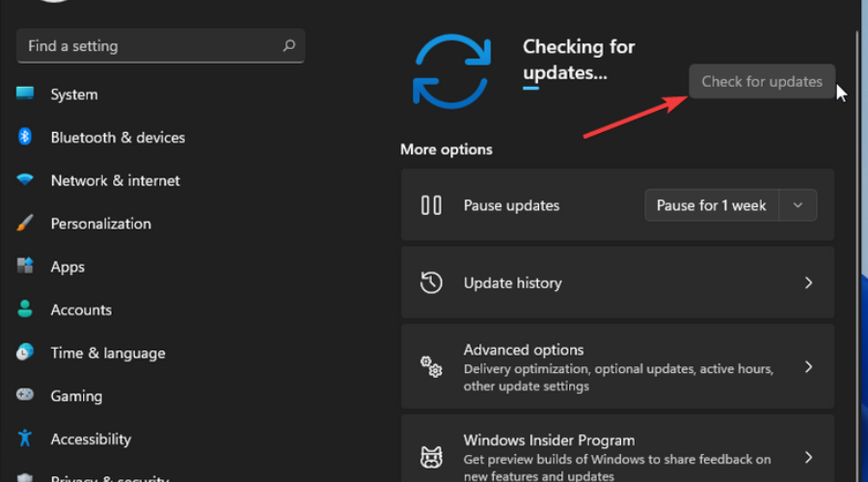868x482 pixels.
Task: Open Windows Insider Program chevron
Action: pos(809,457)
